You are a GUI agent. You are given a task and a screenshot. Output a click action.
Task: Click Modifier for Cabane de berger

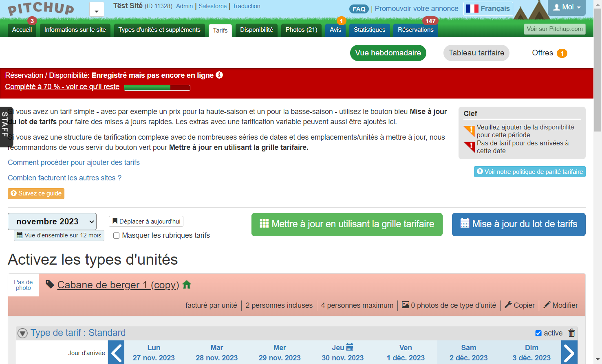click(x=561, y=305)
